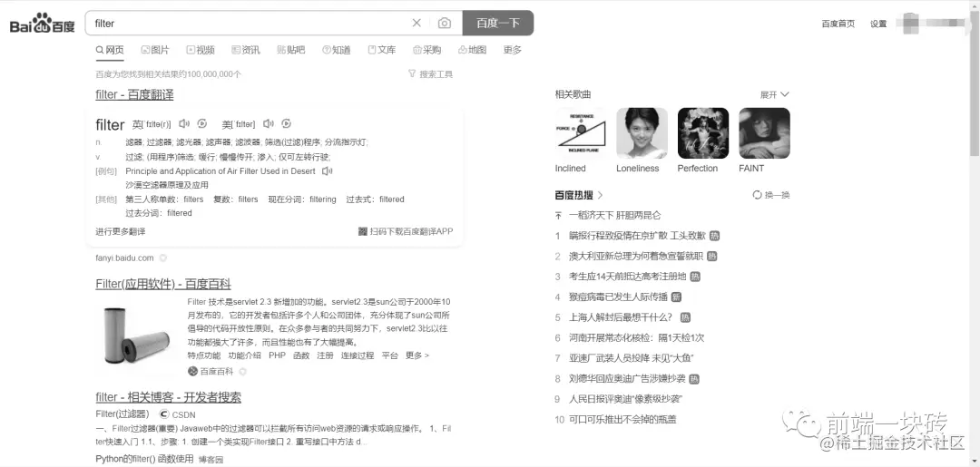Screen dimensions: 980x467
Task: Switch to the 图片 tab
Action: (x=155, y=50)
